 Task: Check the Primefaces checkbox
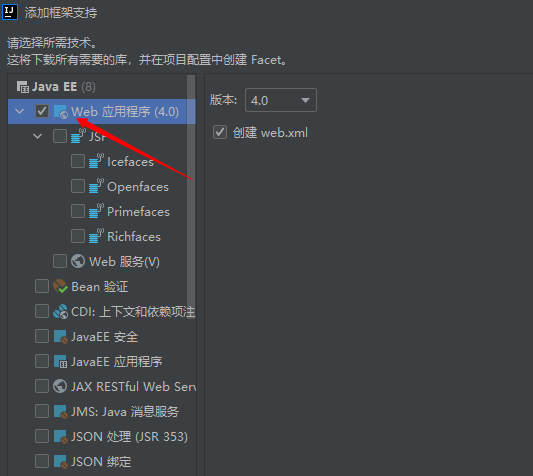(78, 211)
